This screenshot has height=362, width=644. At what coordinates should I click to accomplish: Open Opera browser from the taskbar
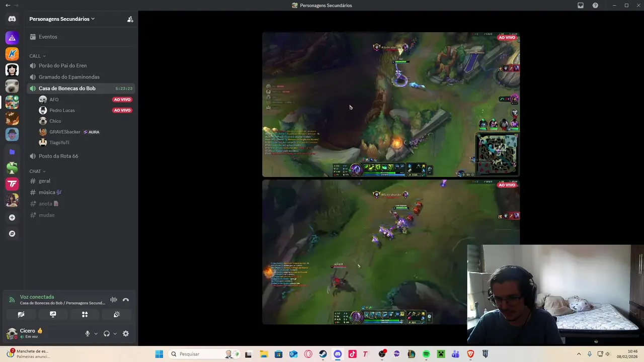pos(308,354)
